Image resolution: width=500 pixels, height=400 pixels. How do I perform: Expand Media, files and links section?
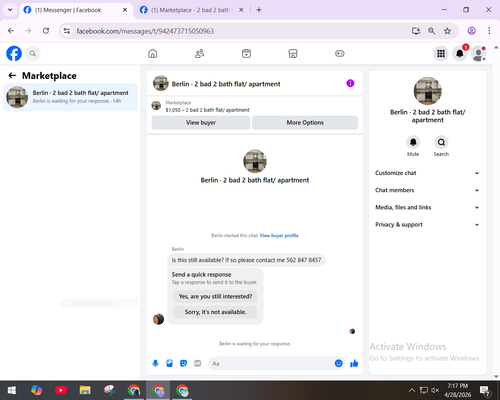427,207
